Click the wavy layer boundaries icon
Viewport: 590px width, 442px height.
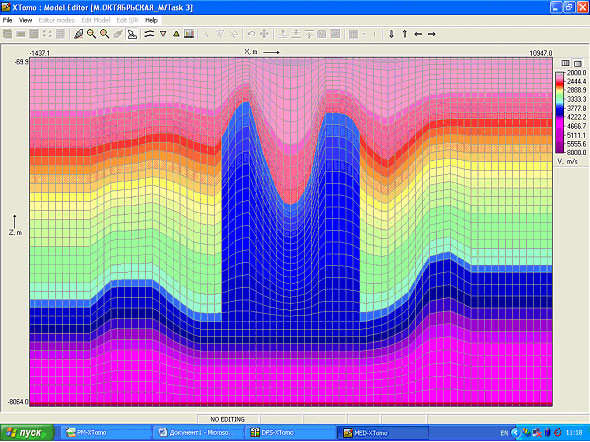point(149,34)
